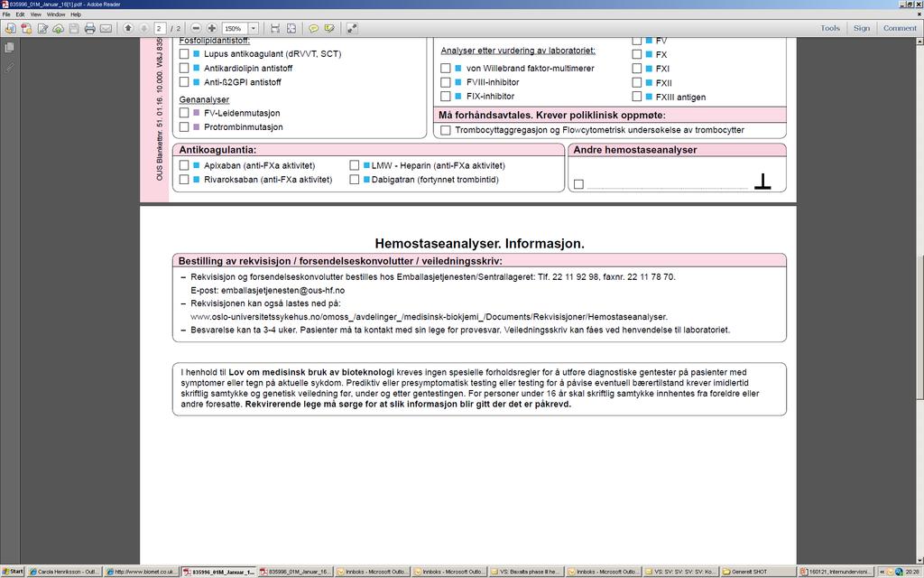924x578 pixels.
Task: Check von Willebrand faktor-multimerer box
Action: pos(446,69)
